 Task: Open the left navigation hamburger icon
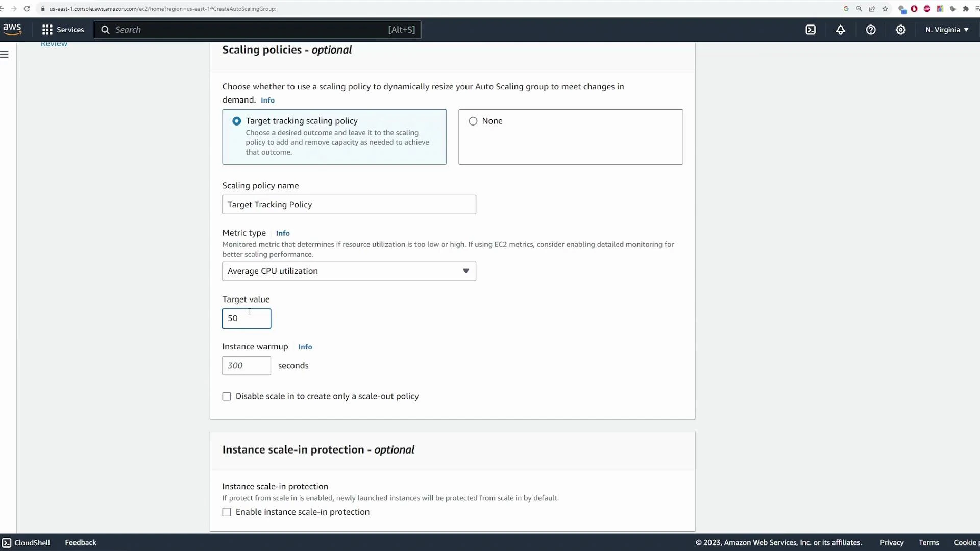(5, 54)
